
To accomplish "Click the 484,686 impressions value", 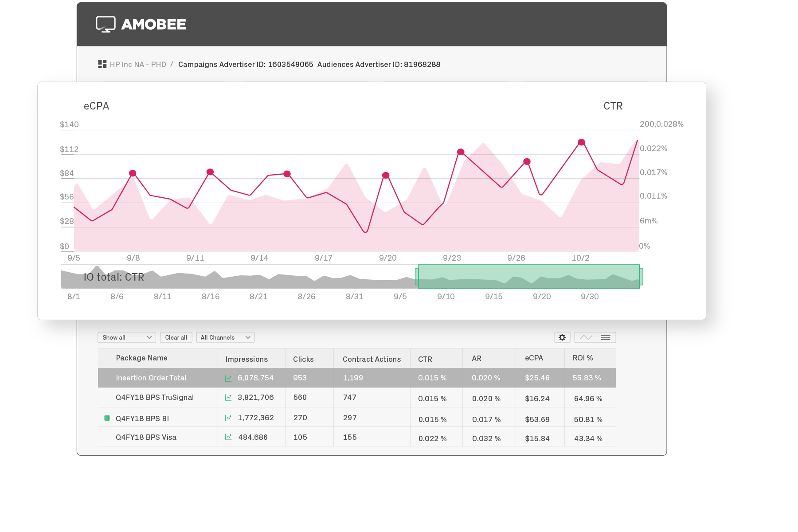I will [253, 438].
